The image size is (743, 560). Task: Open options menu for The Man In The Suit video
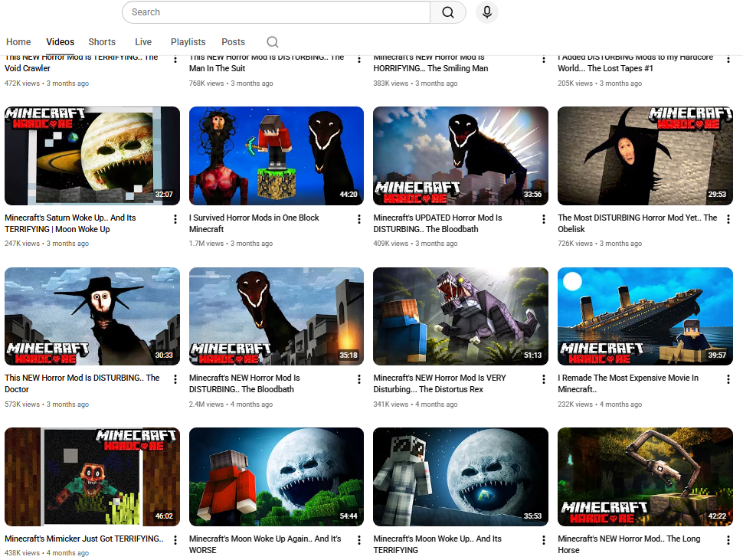point(359,59)
